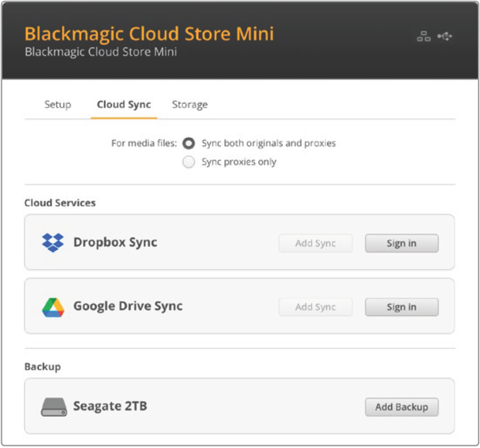Click Add Sync for Dropbox
The height and width of the screenshot is (448, 480).
(316, 243)
